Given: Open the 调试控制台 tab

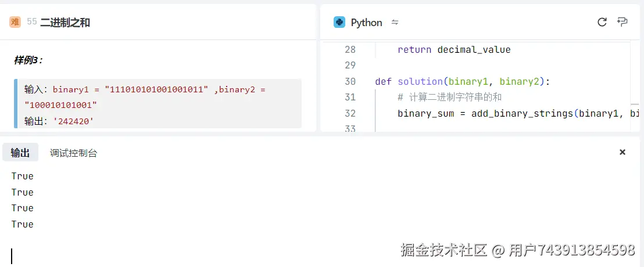Looking at the screenshot, I should [x=73, y=153].
